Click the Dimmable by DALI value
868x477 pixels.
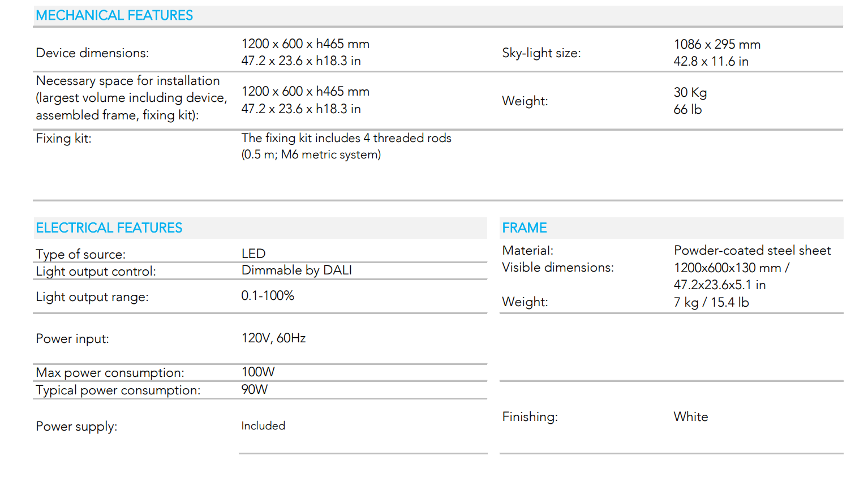297,270
